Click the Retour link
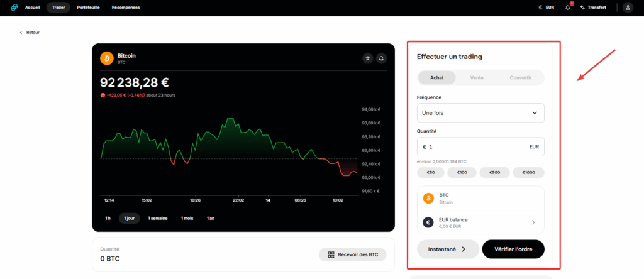The image size is (644, 279). 33,33
